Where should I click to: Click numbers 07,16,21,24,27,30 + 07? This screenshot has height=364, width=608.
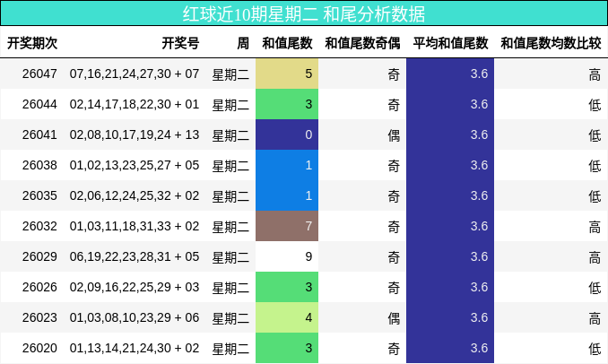pyautogui.click(x=135, y=74)
